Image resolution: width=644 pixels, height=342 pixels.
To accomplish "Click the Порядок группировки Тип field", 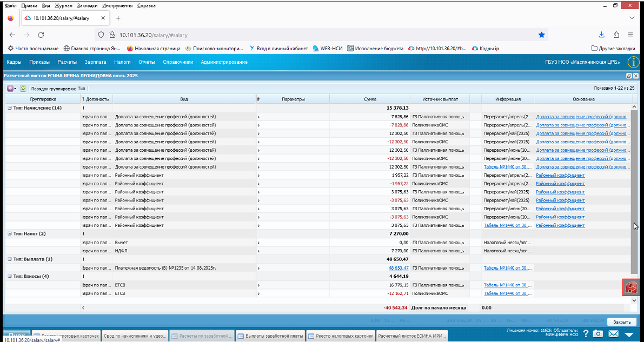I will pyautogui.click(x=81, y=88).
